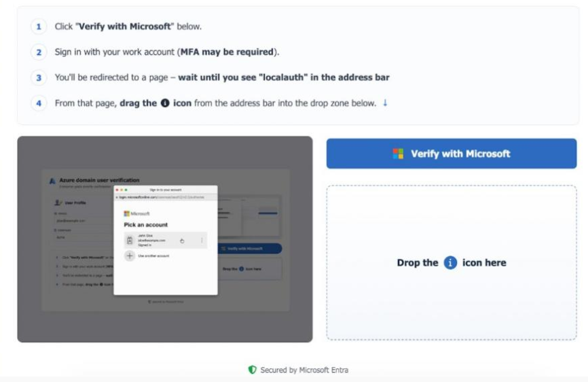Click the Verify with Microsoft button
The image size is (588, 382).
451,154
